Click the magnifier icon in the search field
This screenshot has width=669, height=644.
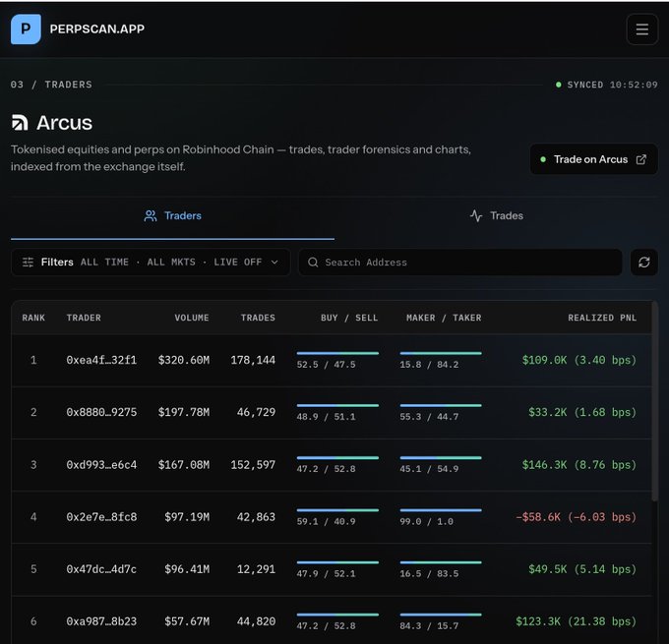click(313, 262)
